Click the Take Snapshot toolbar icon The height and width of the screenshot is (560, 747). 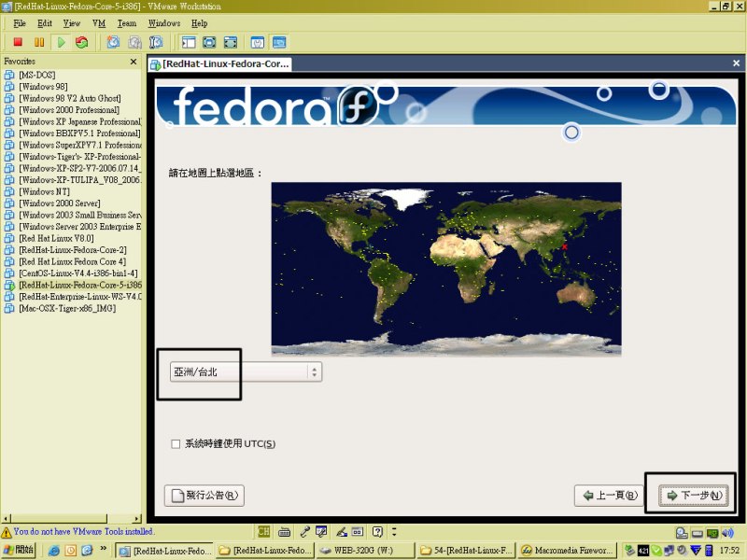point(113,42)
